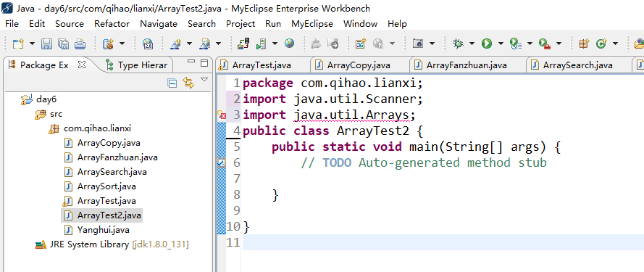Click the 'import java.util.Arrays;' code line
Screen dimensions: 644x272
pyautogui.click(x=330, y=115)
